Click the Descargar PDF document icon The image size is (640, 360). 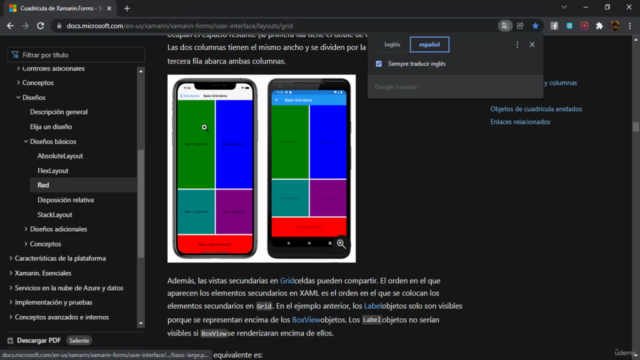coord(11,340)
